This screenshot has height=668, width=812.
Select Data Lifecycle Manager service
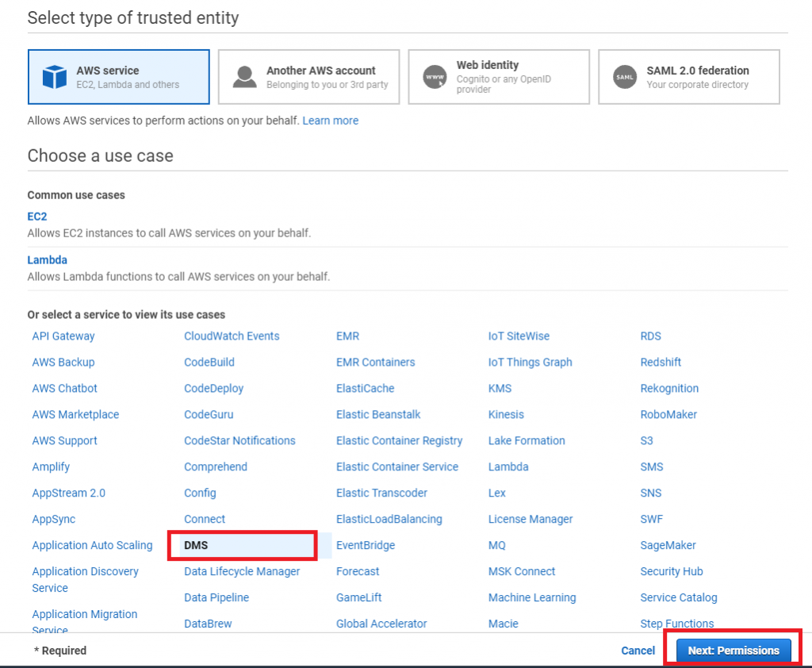(x=242, y=571)
